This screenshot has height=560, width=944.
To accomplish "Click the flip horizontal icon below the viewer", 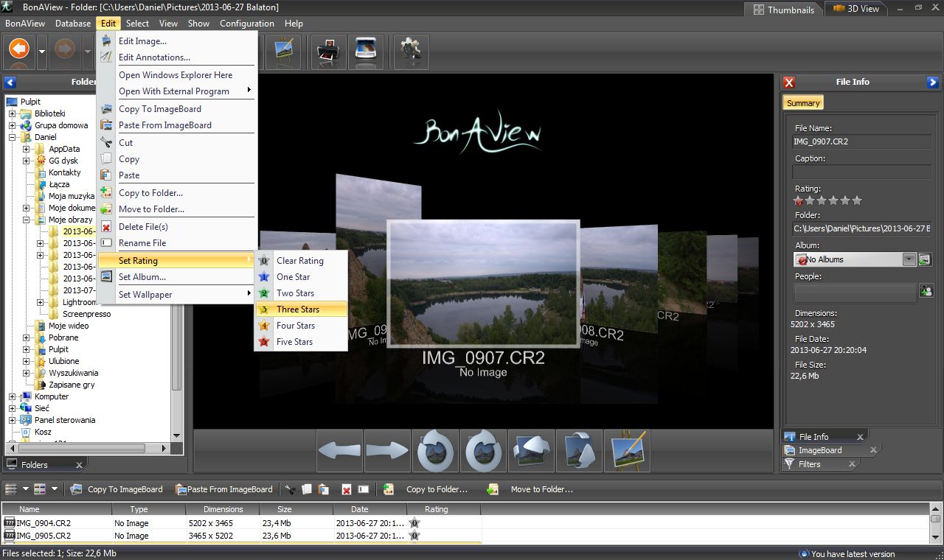I will point(531,450).
